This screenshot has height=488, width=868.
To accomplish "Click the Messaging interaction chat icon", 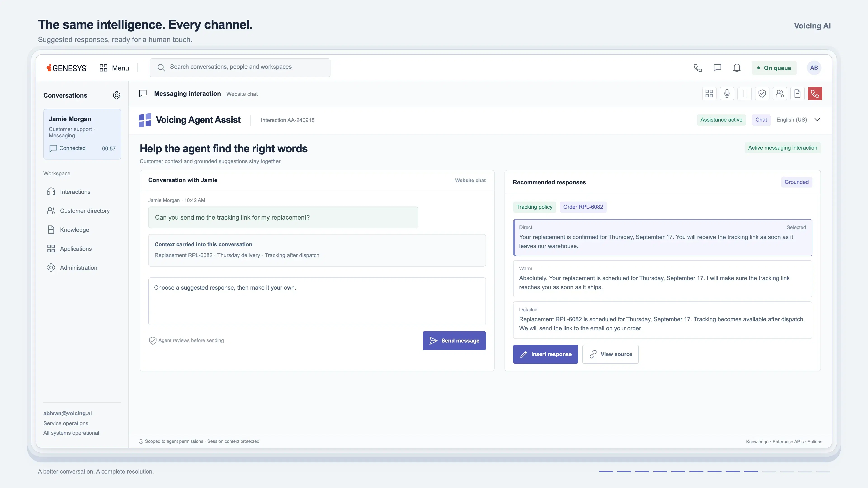I will coord(143,93).
